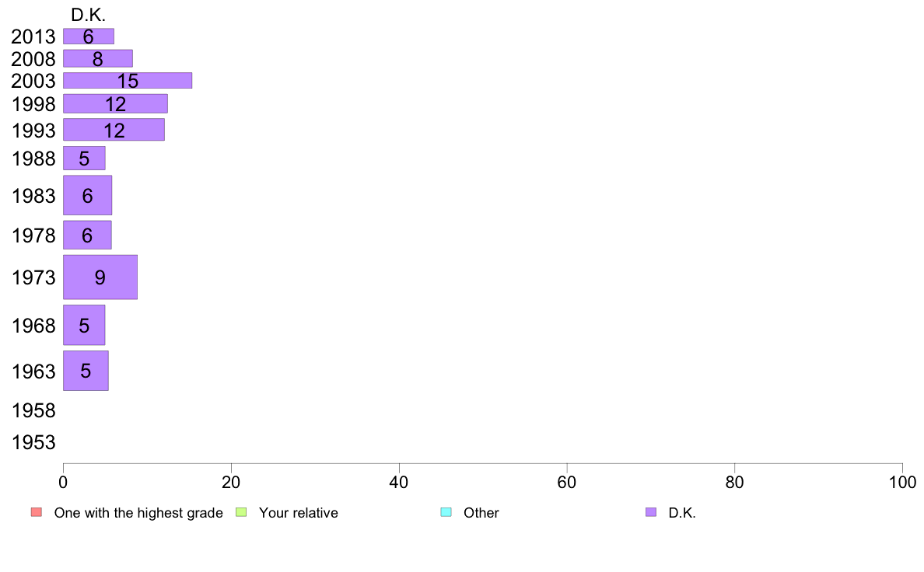This screenshot has width=924, height=572.
Task: Select the 2003 bar showing 15
Action: [x=128, y=81]
